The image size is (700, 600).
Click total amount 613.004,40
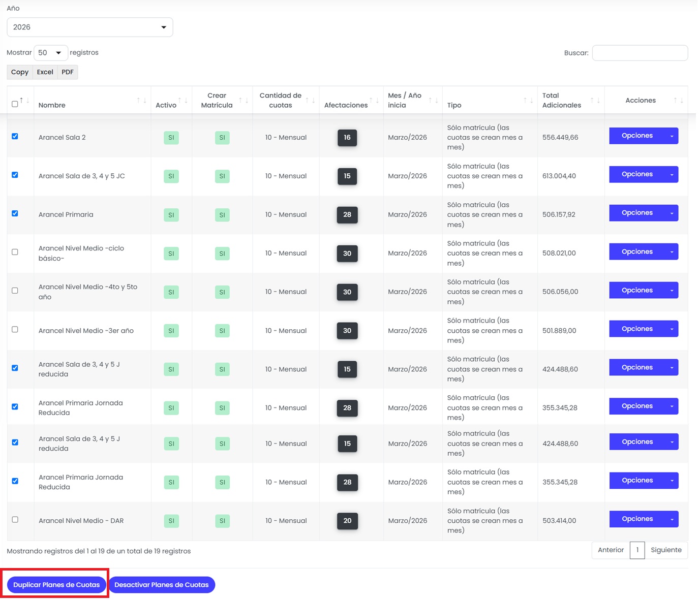[x=559, y=176]
